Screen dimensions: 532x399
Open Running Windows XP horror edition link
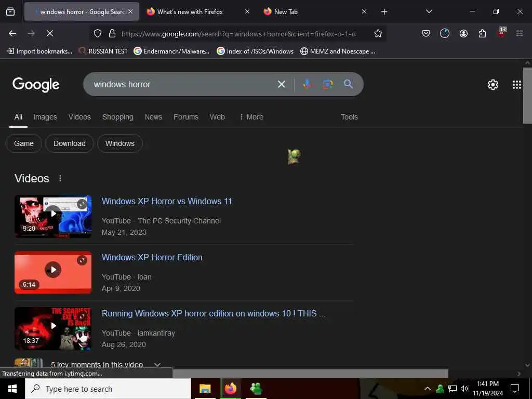coord(214,313)
